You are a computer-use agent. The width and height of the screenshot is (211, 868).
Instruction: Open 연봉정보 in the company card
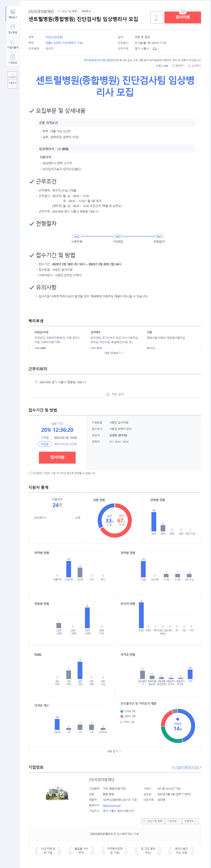coord(191,821)
